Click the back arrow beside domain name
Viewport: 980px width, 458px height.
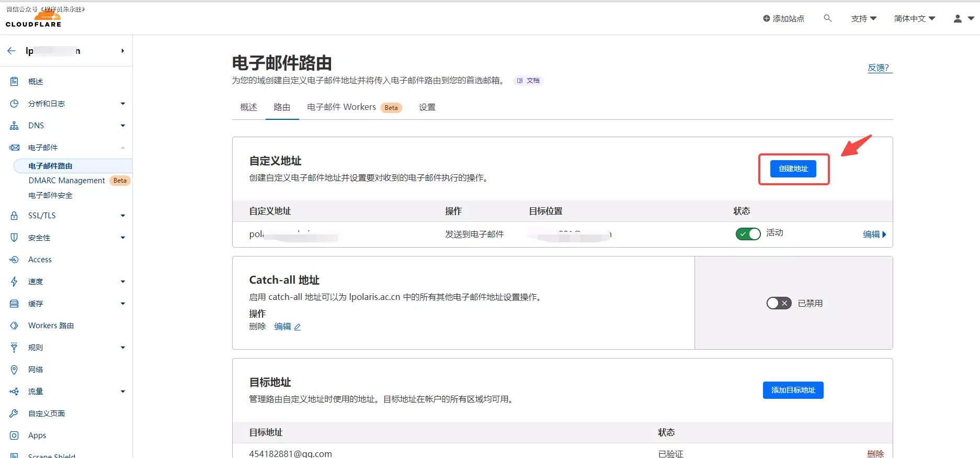(x=12, y=51)
